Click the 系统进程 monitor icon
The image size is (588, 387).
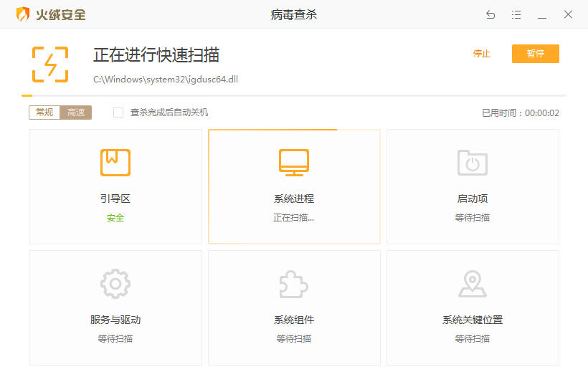pyautogui.click(x=294, y=163)
